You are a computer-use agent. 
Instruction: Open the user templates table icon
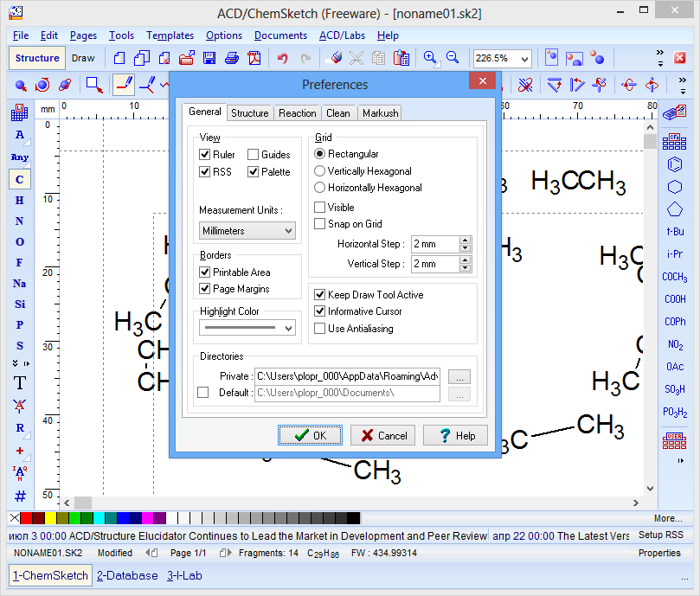click(675, 440)
